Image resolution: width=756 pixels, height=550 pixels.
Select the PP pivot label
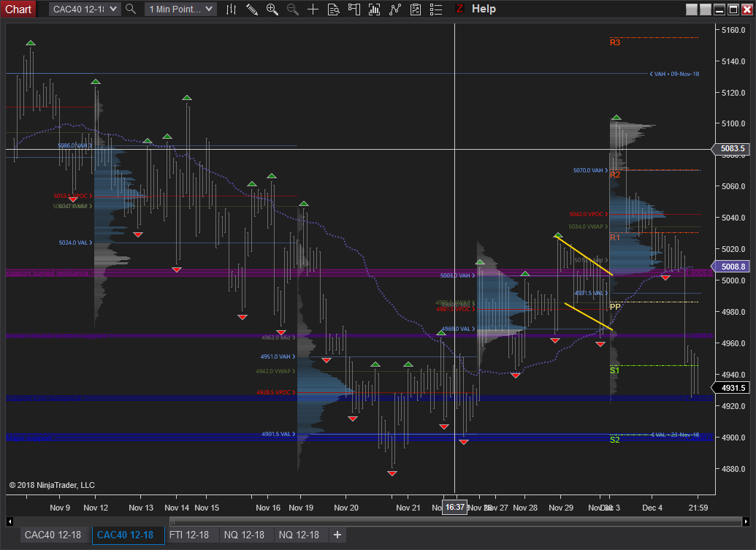click(615, 307)
